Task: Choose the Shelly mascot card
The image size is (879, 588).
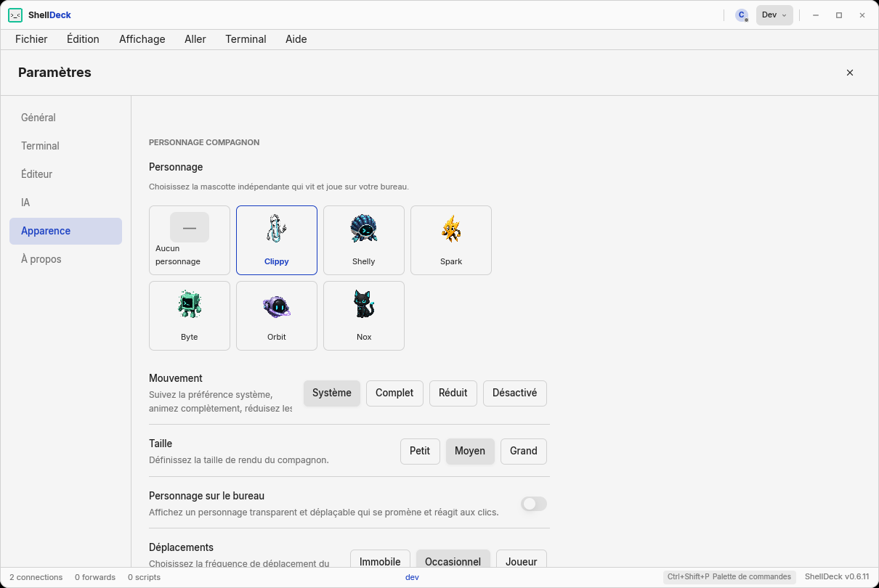Action: pyautogui.click(x=364, y=240)
